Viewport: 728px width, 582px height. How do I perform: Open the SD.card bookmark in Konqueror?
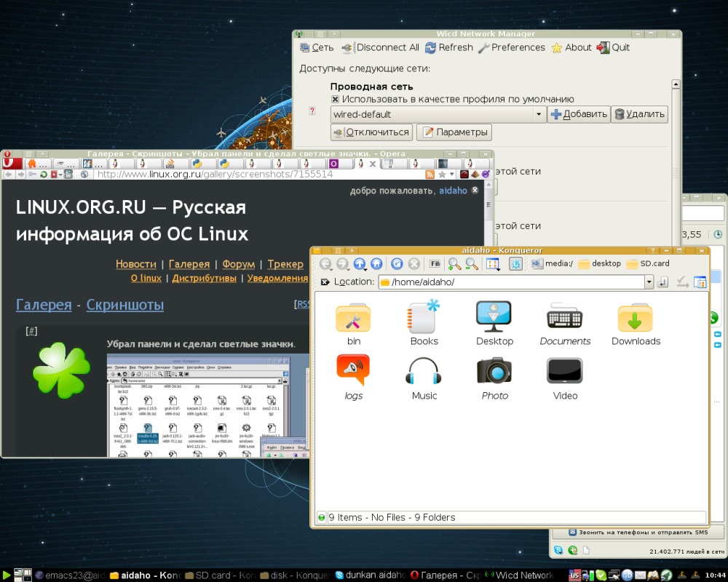648,263
